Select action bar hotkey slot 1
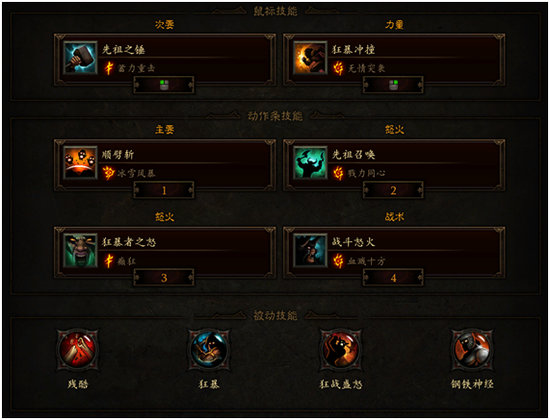This screenshot has height=420, width=550. [164, 190]
